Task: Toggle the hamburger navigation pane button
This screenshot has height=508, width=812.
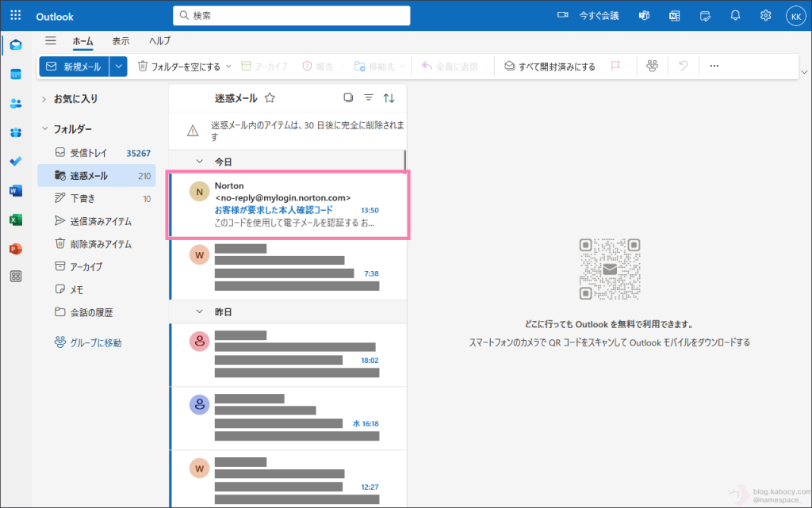Action: tap(51, 41)
